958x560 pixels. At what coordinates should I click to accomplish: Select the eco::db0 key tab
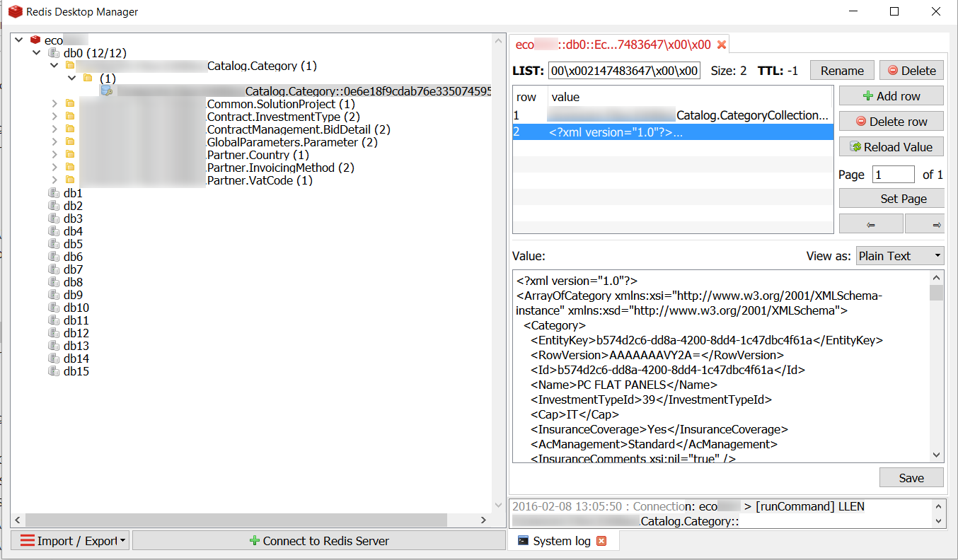pos(619,45)
